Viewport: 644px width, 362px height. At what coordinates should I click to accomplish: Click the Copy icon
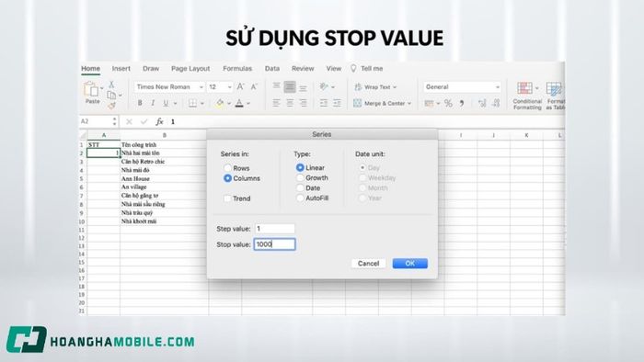(111, 96)
